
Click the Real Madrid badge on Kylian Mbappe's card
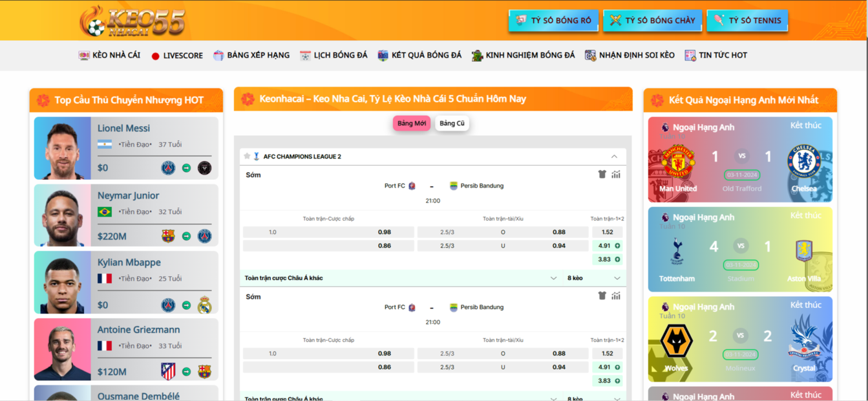[x=204, y=305]
